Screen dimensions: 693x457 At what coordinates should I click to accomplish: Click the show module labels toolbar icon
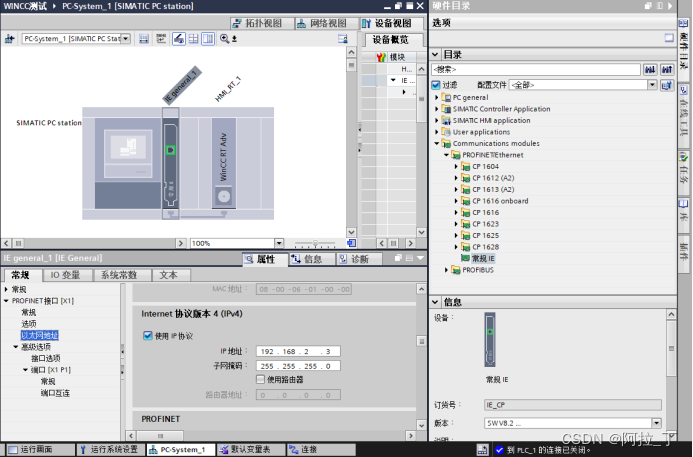click(x=144, y=39)
